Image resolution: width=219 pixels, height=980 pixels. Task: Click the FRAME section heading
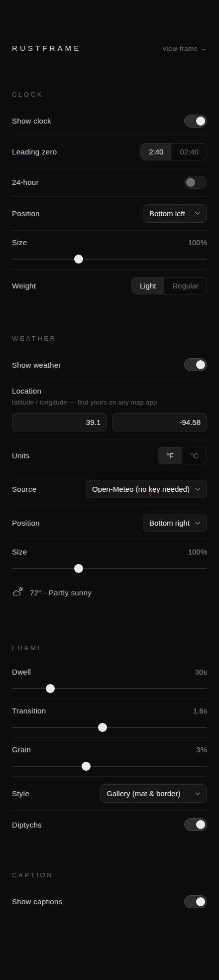tap(27, 648)
